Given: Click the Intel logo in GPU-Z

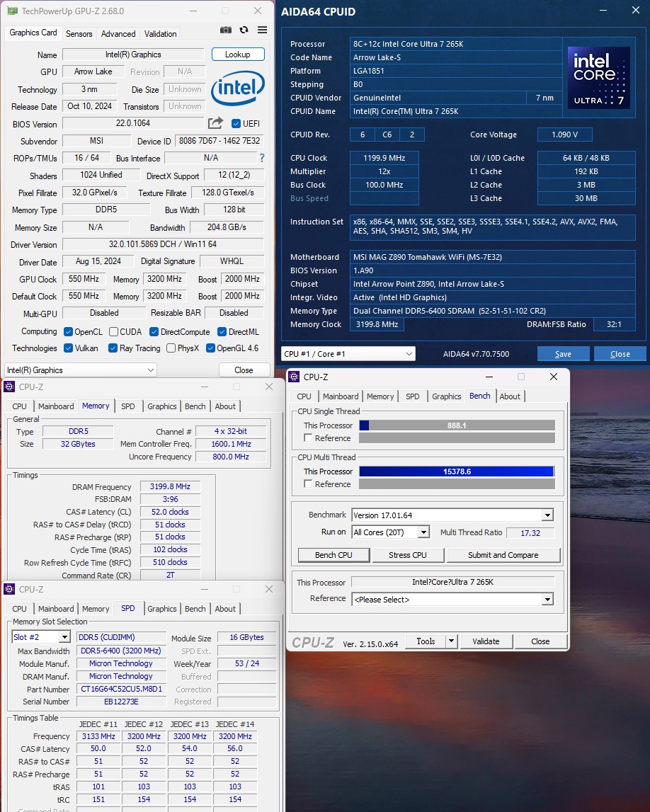Looking at the screenshot, I should [238, 88].
